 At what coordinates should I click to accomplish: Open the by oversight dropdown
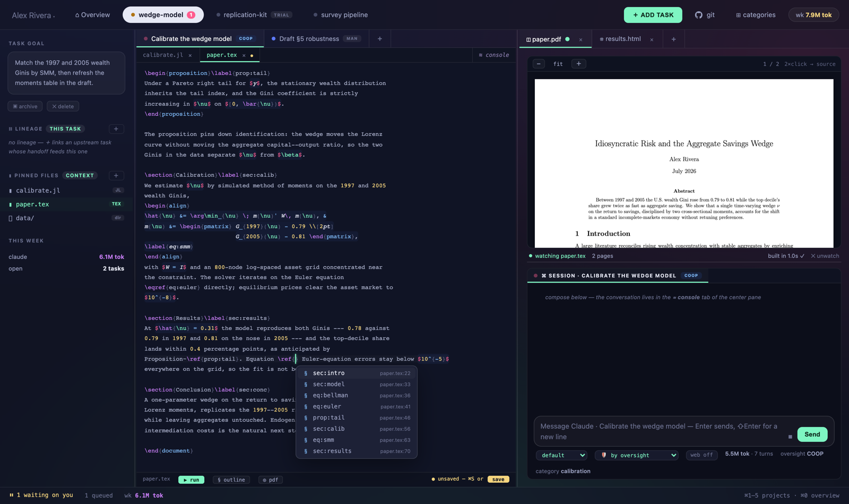coord(637,455)
